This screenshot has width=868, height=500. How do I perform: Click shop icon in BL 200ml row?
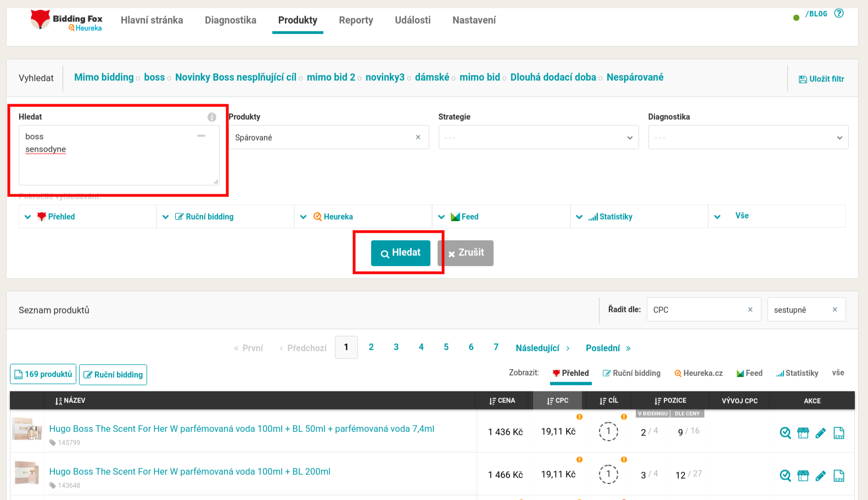point(803,476)
